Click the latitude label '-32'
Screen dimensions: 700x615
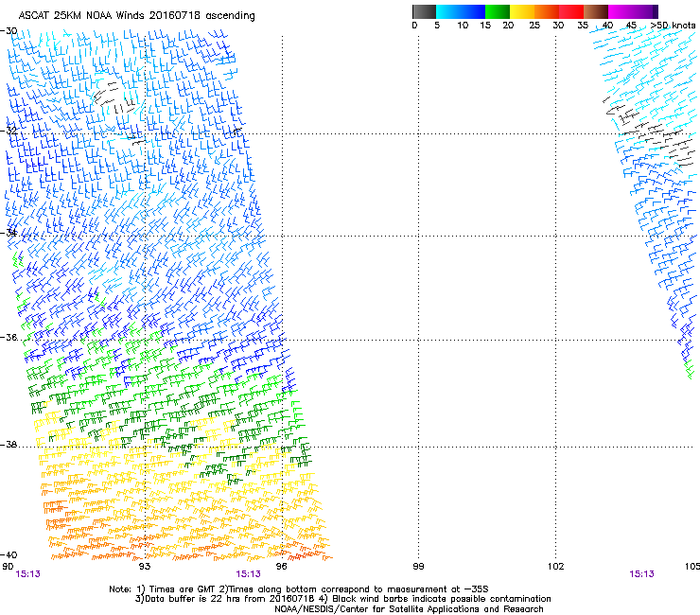pyautogui.click(x=9, y=131)
